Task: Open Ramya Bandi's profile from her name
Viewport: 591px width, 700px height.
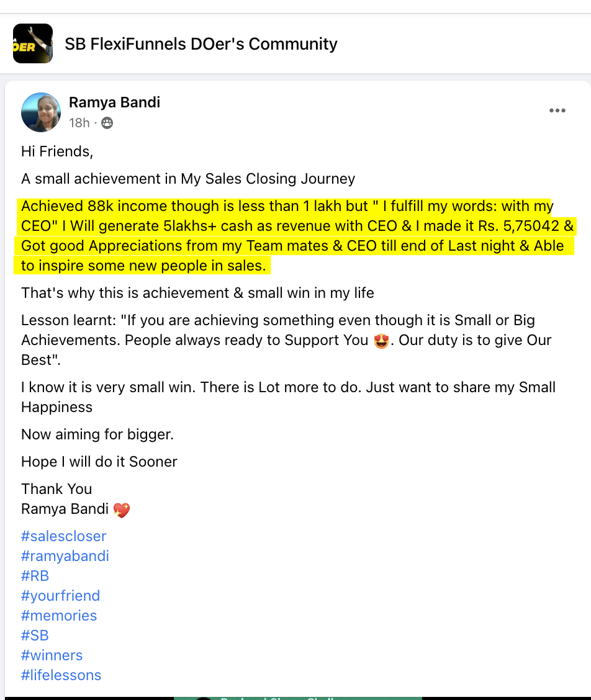Action: click(x=114, y=102)
